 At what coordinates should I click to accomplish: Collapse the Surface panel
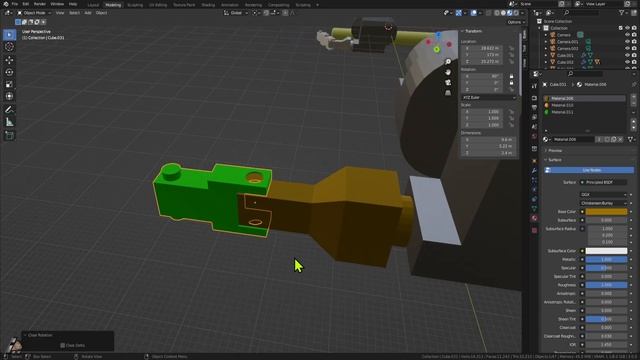(x=555, y=160)
